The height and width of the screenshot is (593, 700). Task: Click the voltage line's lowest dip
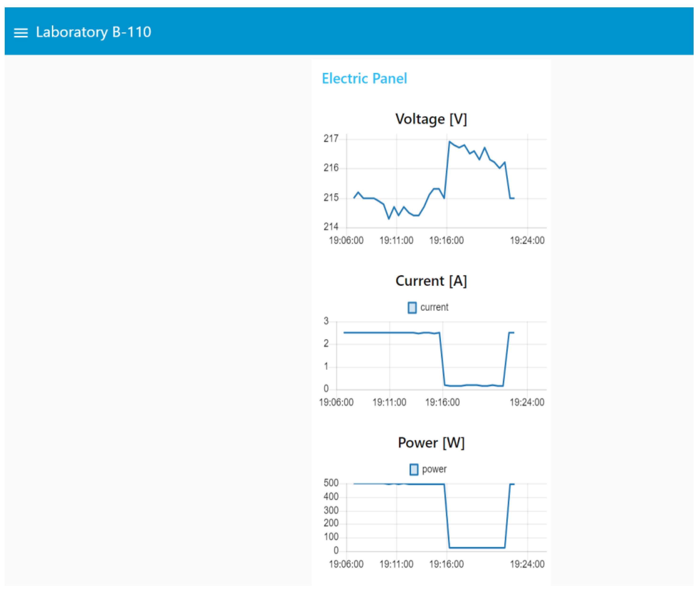point(389,219)
